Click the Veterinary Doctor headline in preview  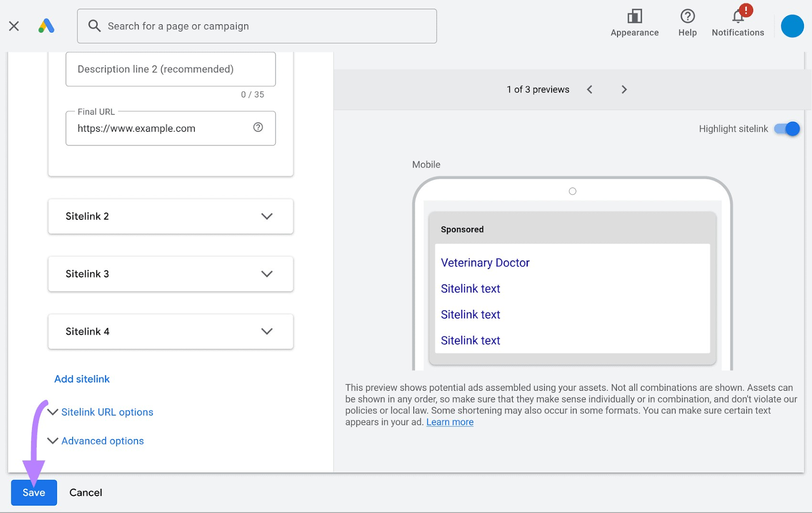pos(485,263)
